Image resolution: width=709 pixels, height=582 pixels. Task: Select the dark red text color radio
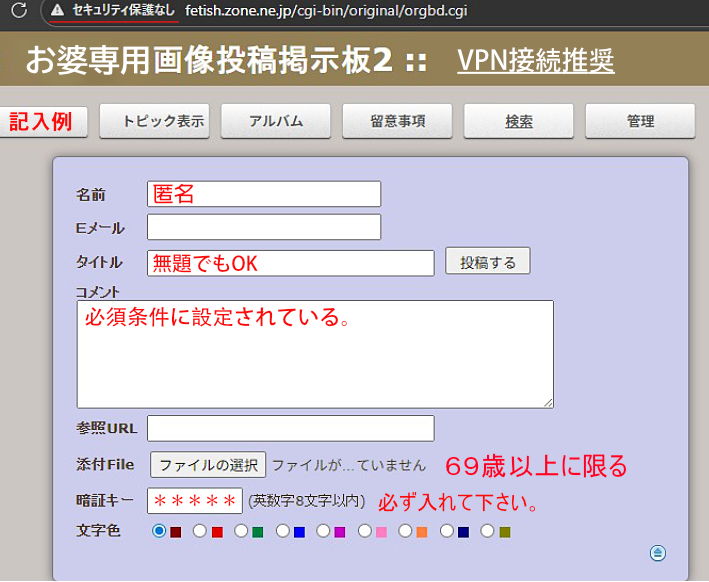[159, 531]
